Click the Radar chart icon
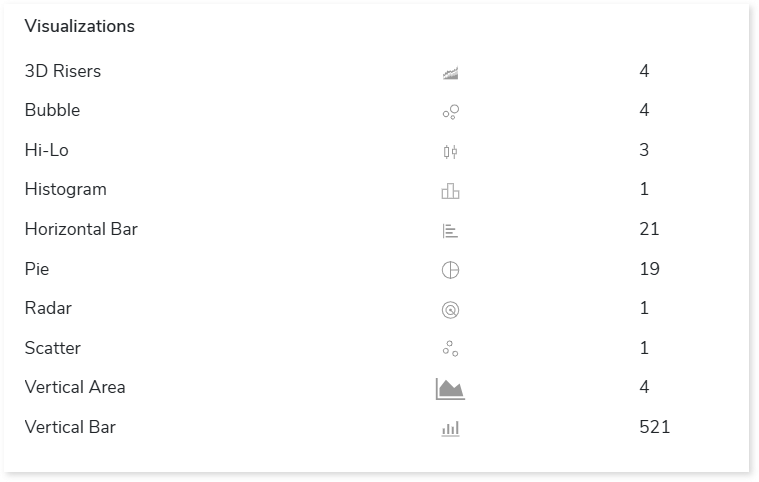759x482 pixels. coord(450,310)
